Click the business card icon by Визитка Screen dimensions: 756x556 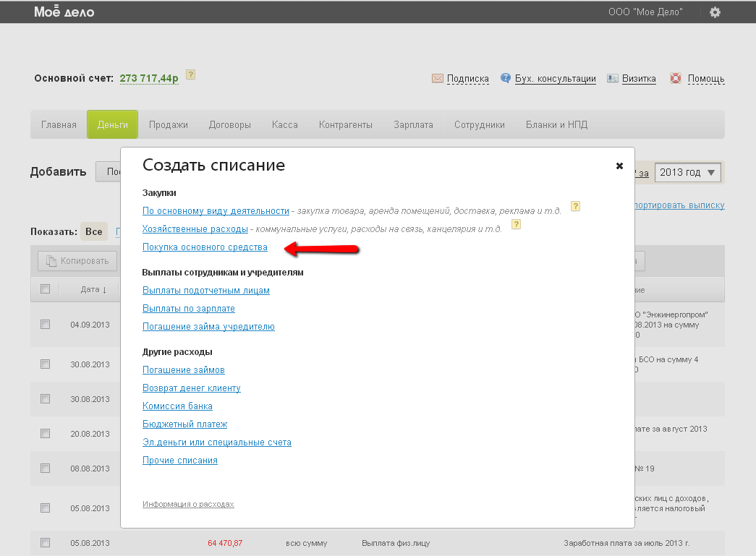coord(612,78)
